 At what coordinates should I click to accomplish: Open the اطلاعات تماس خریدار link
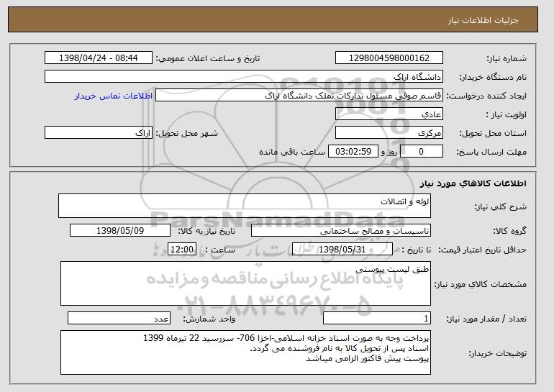[114, 96]
